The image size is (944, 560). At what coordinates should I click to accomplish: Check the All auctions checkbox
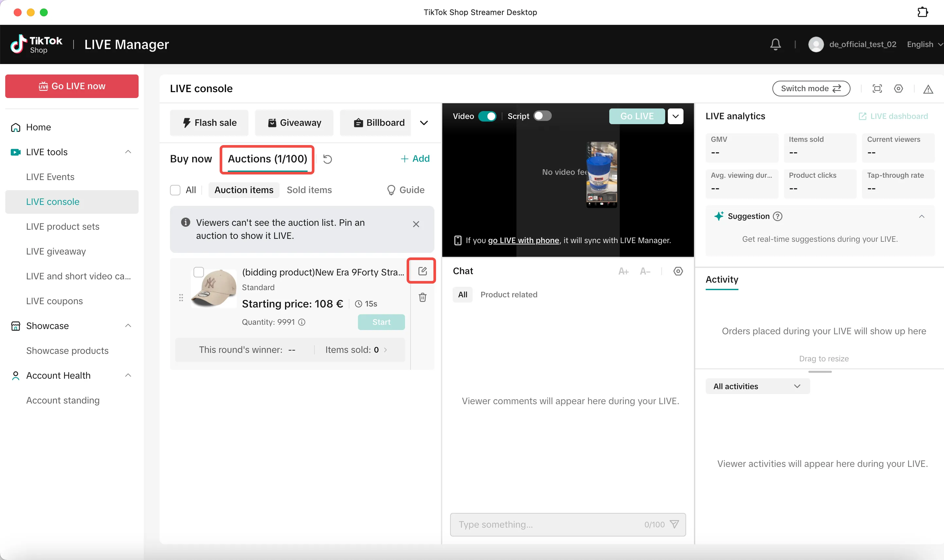tap(175, 190)
